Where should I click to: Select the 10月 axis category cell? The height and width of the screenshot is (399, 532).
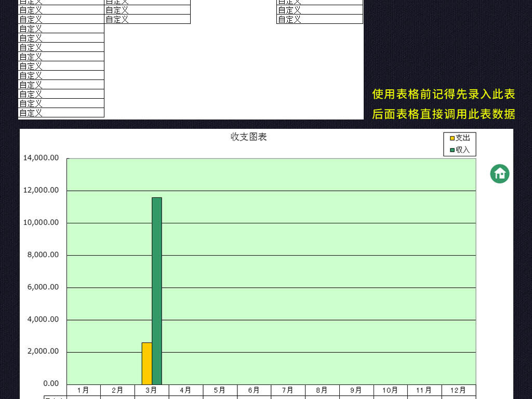(x=391, y=390)
